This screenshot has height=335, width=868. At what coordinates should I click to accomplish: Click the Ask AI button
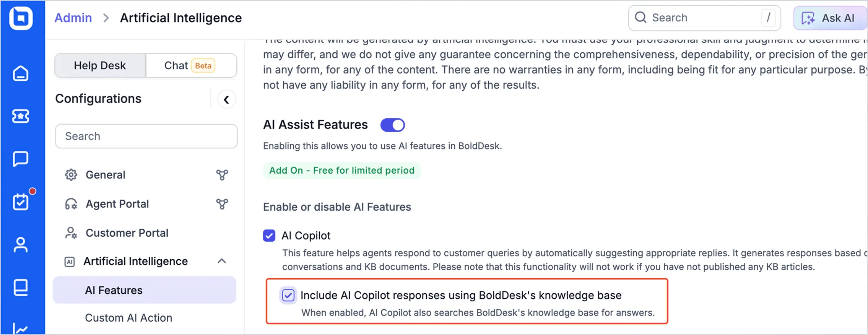(829, 18)
